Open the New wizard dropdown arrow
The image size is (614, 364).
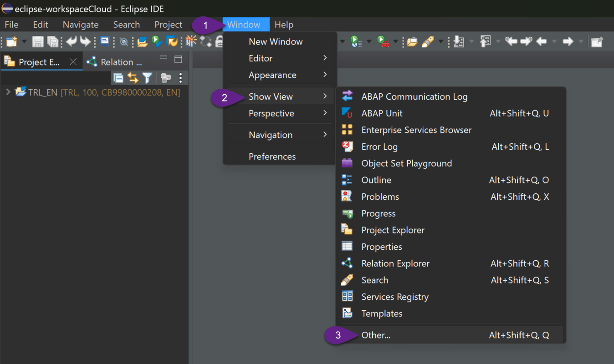pos(24,42)
